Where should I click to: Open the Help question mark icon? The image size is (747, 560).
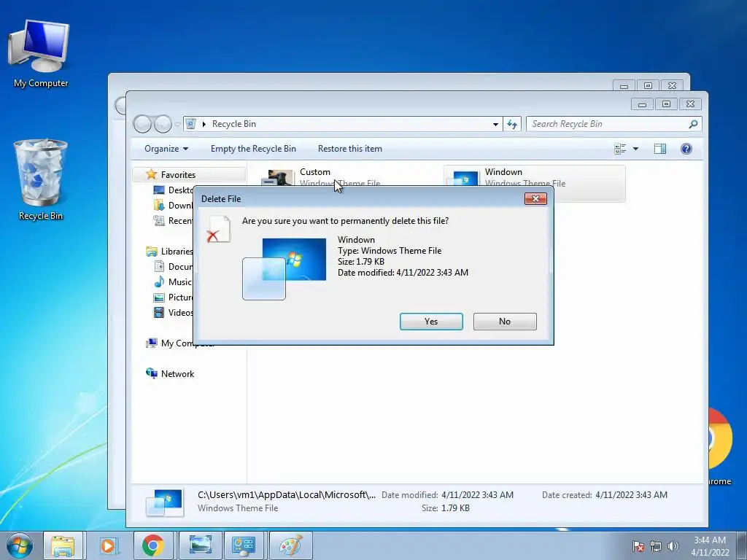pos(686,149)
